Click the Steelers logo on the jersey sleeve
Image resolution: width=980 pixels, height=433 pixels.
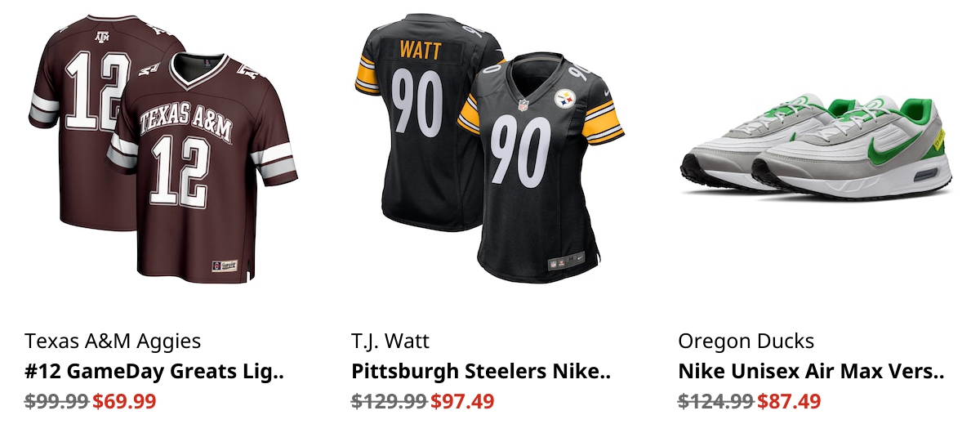566,99
